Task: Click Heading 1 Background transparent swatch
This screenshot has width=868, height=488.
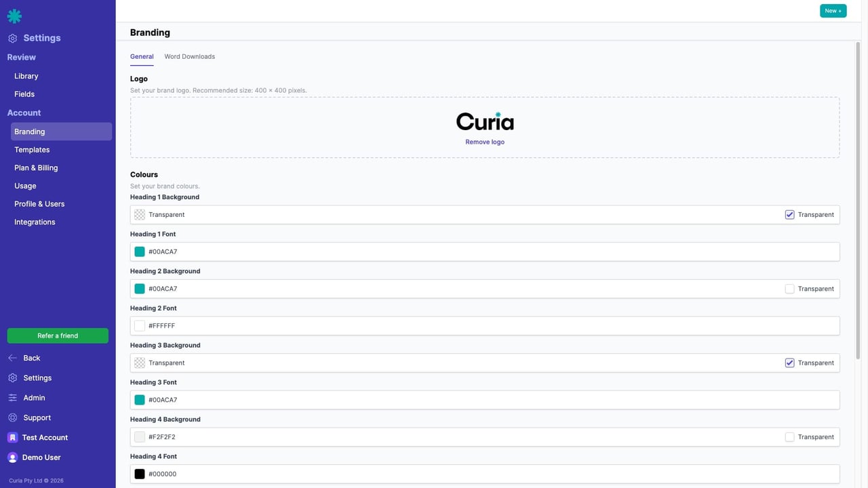Action: 140,215
